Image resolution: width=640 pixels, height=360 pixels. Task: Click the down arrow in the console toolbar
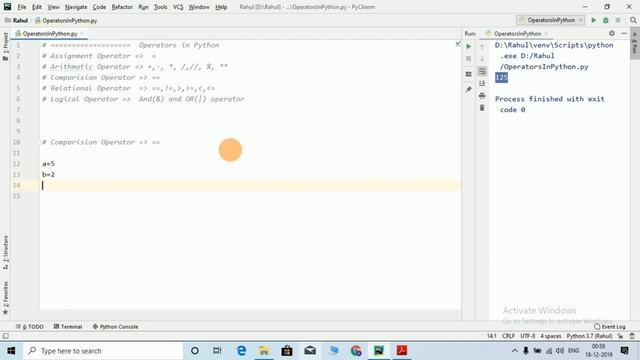coord(482,59)
